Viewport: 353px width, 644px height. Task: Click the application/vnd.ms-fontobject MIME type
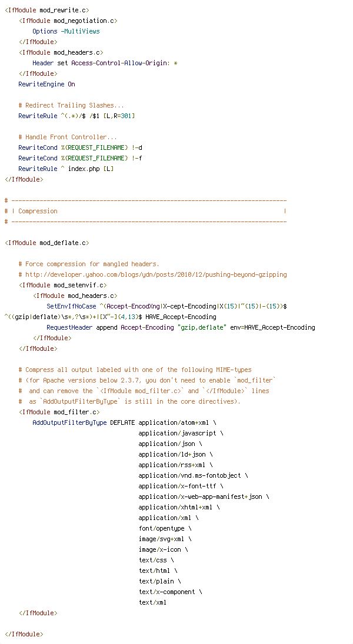pos(193,475)
